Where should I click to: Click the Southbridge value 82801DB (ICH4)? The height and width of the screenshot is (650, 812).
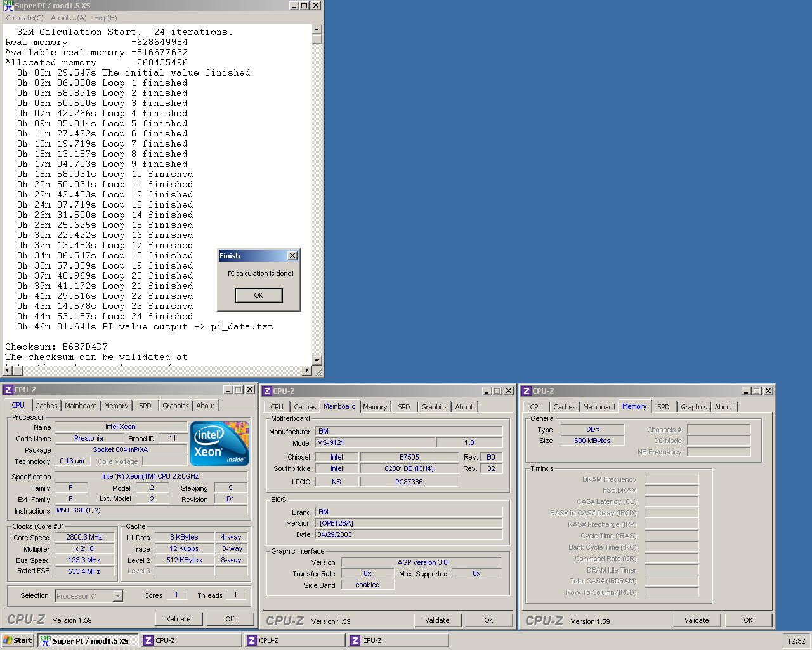point(409,468)
